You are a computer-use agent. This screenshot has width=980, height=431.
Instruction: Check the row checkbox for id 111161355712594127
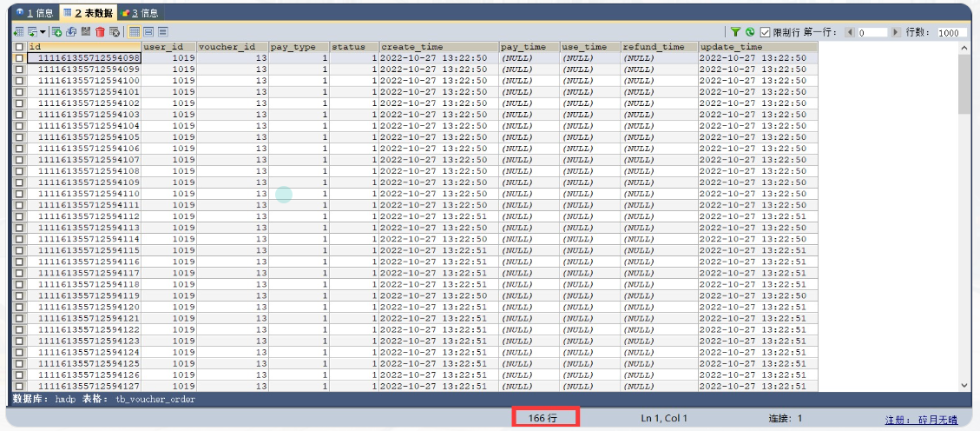point(19,386)
